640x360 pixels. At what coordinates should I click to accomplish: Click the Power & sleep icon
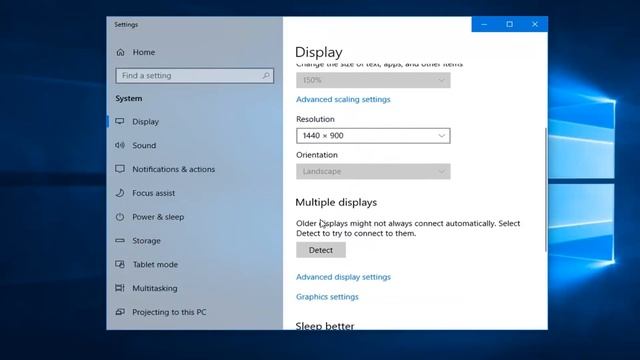click(x=120, y=217)
